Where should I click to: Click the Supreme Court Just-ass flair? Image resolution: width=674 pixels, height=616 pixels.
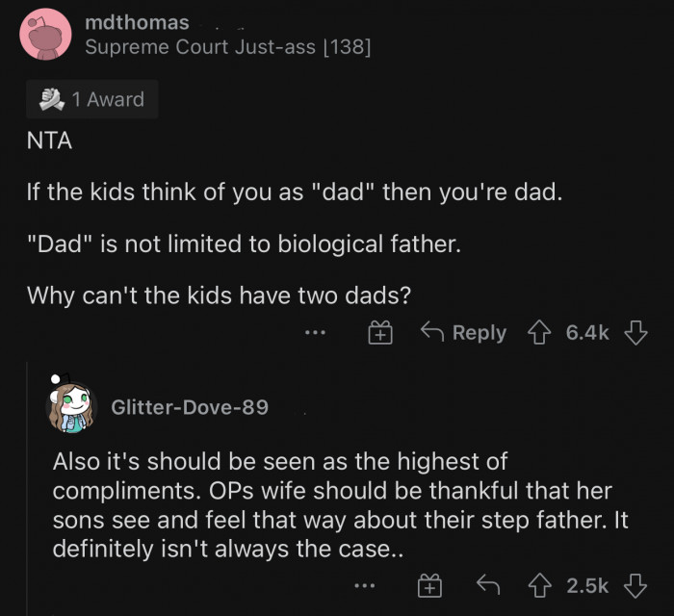(227, 46)
